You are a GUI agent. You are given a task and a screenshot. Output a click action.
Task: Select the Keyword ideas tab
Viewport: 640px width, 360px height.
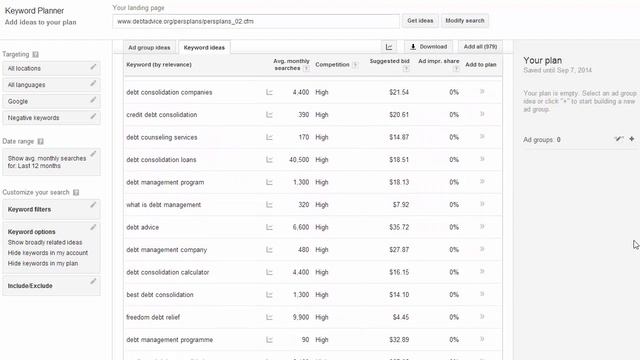pyautogui.click(x=204, y=47)
